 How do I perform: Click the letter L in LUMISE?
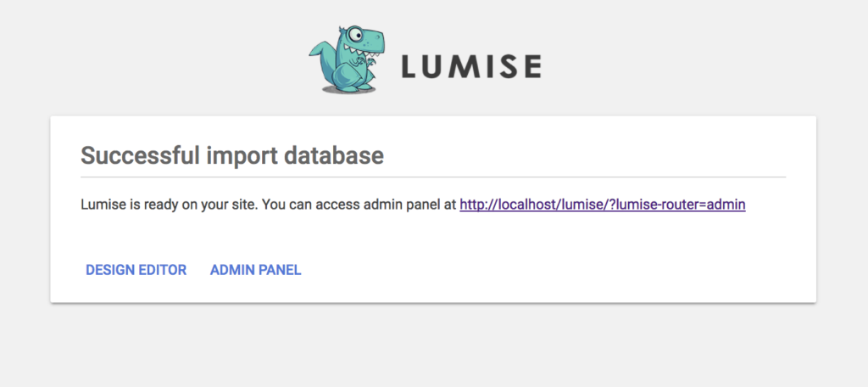(409, 66)
